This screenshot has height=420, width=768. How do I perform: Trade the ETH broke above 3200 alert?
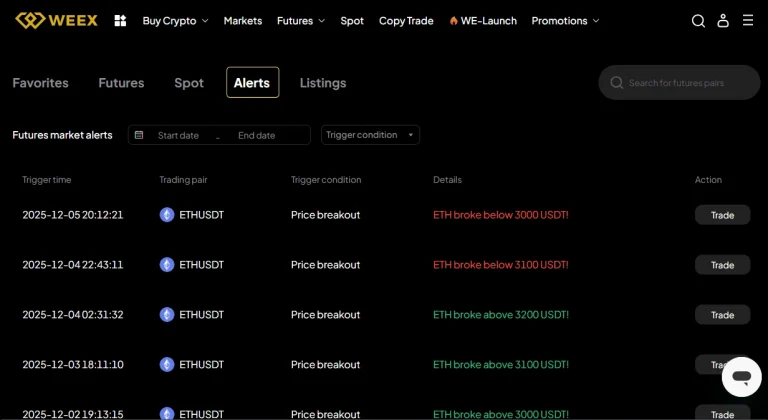722,315
